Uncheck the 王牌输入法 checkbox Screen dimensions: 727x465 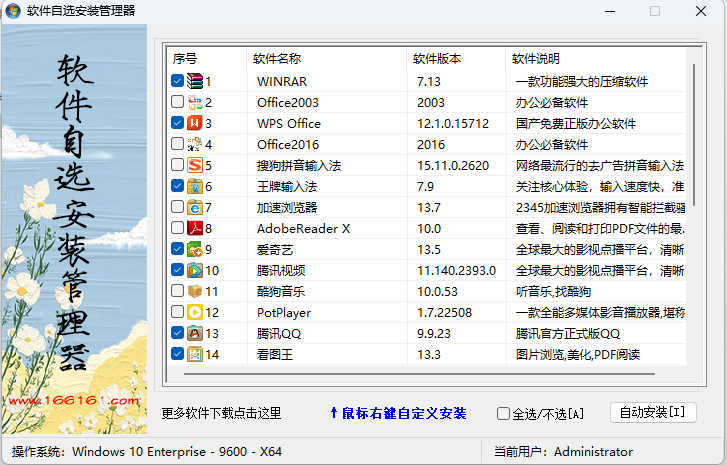[x=177, y=186]
